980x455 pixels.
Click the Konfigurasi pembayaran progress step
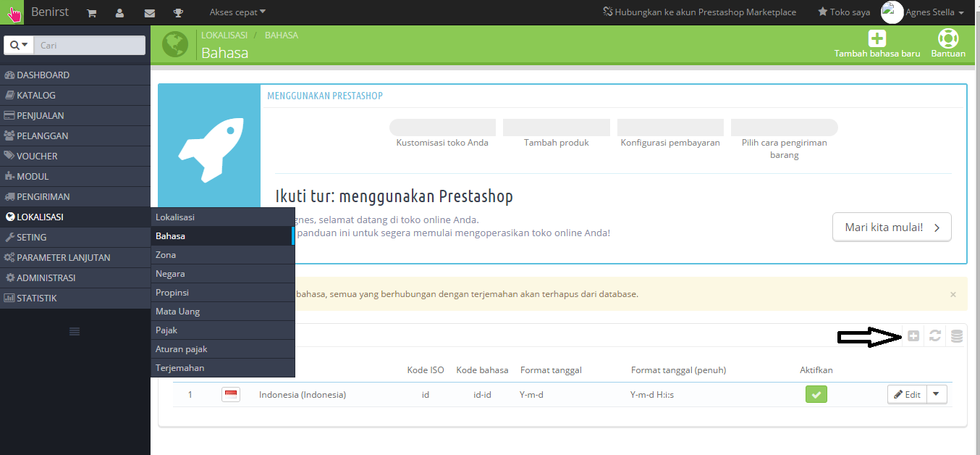670,134
